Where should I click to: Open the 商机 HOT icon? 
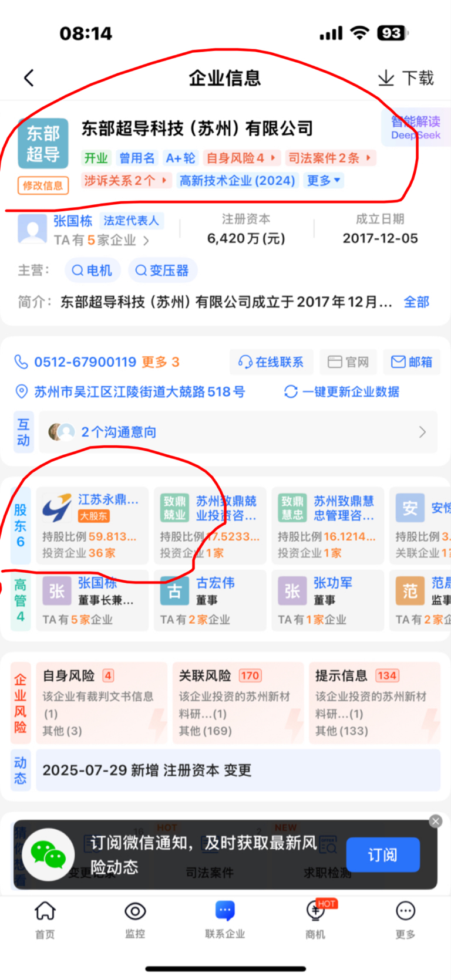coord(316,920)
